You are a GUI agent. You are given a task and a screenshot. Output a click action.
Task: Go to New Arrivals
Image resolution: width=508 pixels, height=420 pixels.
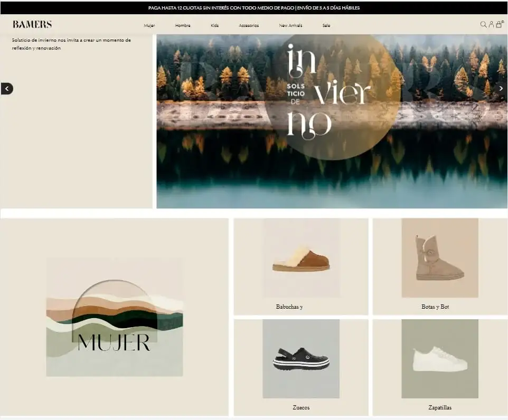click(x=290, y=25)
